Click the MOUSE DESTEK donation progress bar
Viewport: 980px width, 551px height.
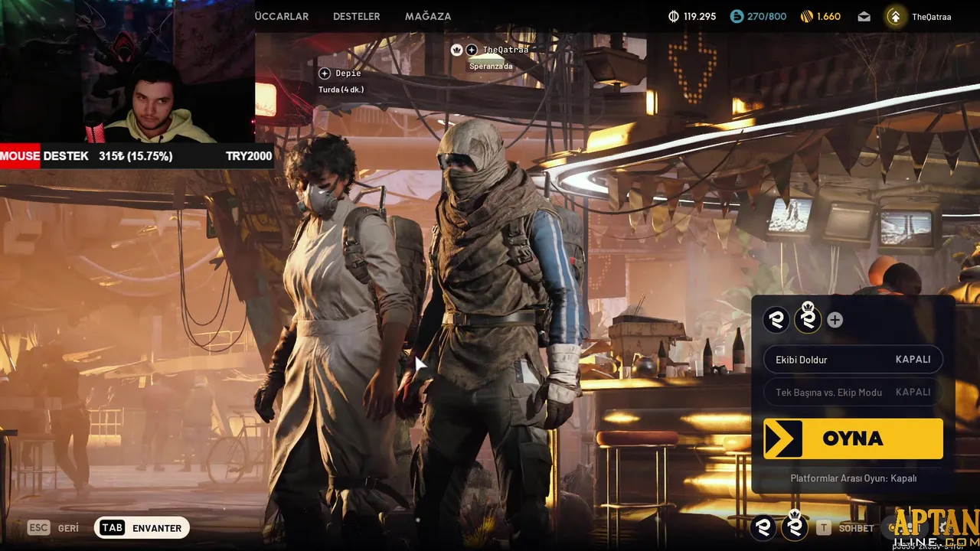click(136, 156)
